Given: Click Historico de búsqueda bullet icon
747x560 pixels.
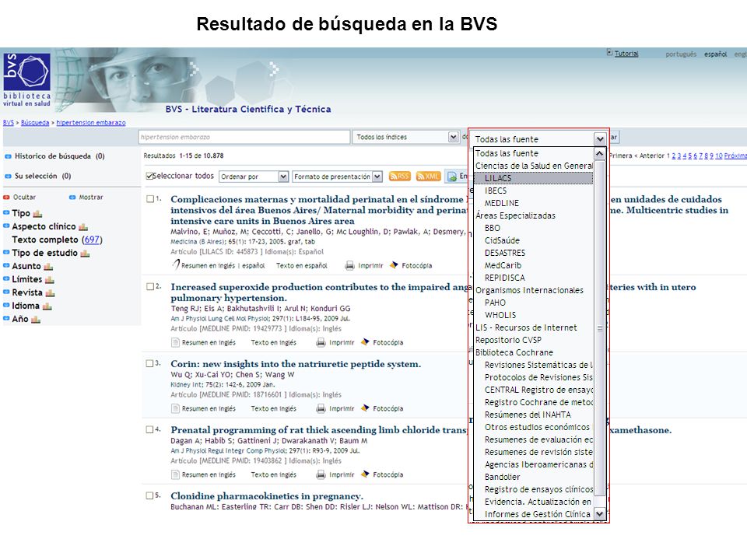Looking at the screenshot, I should coord(8,156).
